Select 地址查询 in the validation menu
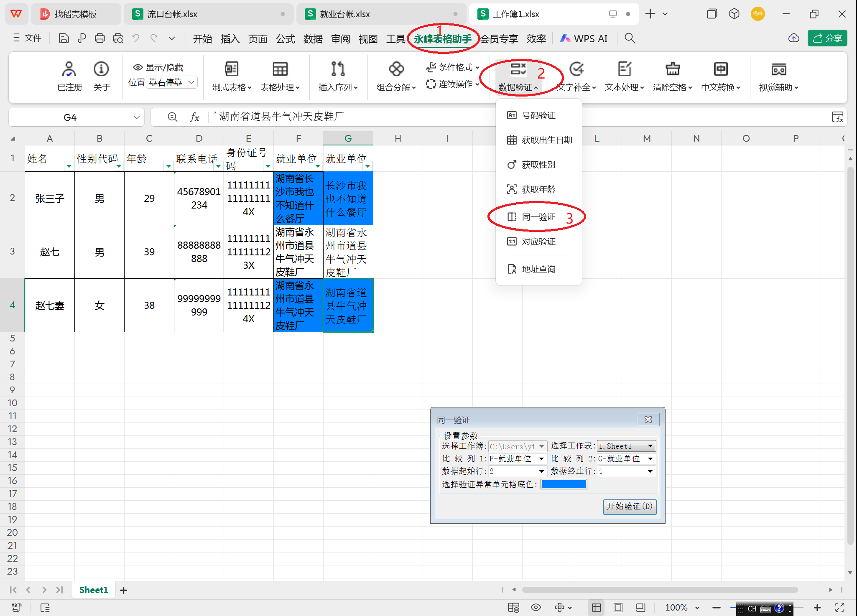Viewport: 857px width, 616px height. [538, 269]
